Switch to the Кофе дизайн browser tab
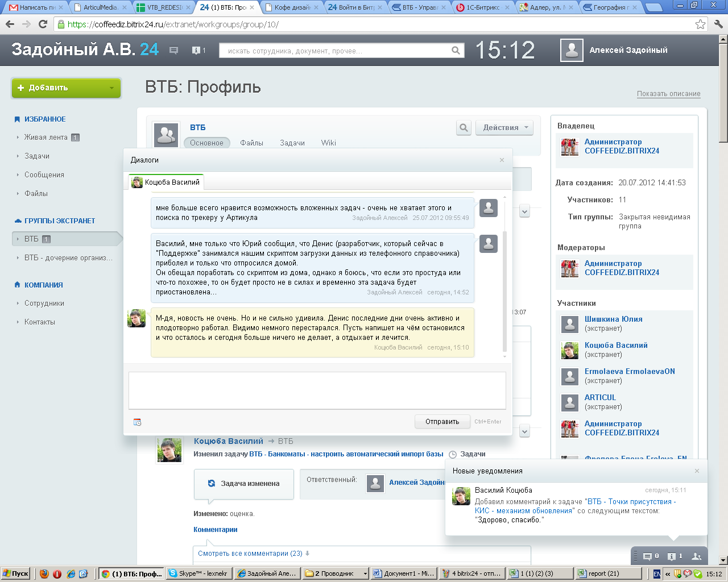 [292, 7]
